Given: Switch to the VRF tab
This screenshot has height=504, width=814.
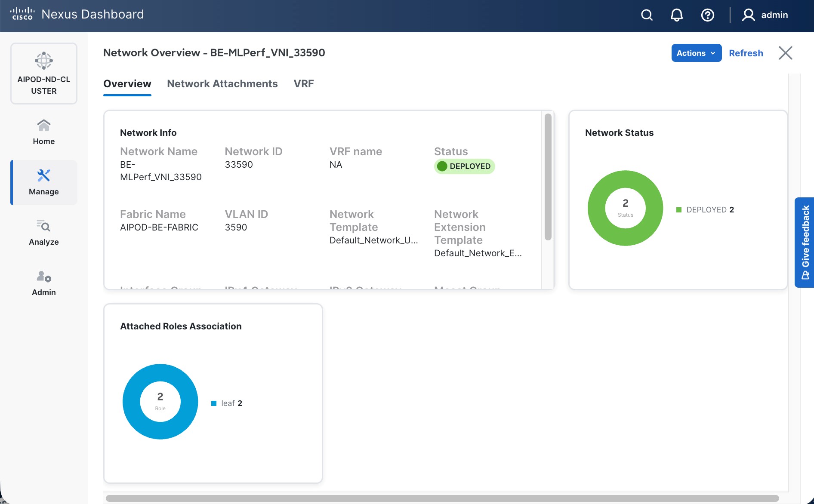Looking at the screenshot, I should (304, 84).
